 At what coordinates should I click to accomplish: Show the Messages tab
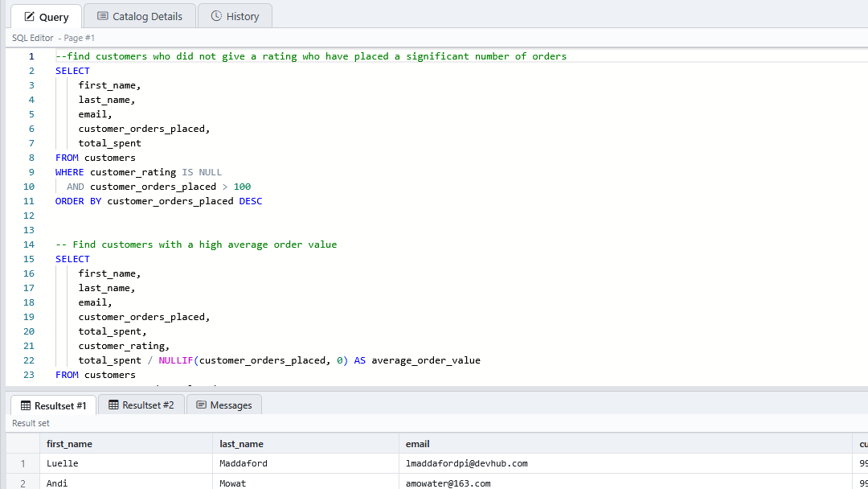[224, 405]
